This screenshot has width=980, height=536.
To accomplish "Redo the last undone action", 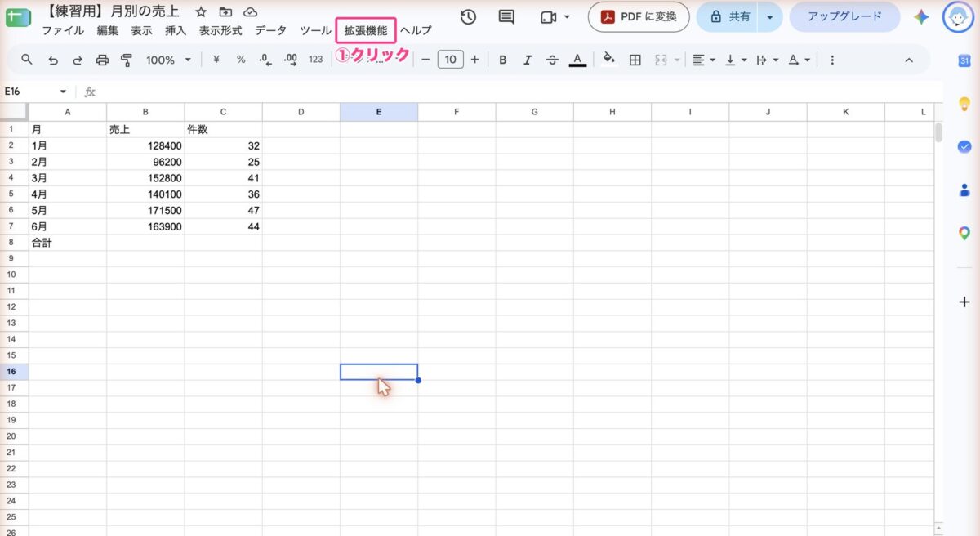I will (x=78, y=60).
